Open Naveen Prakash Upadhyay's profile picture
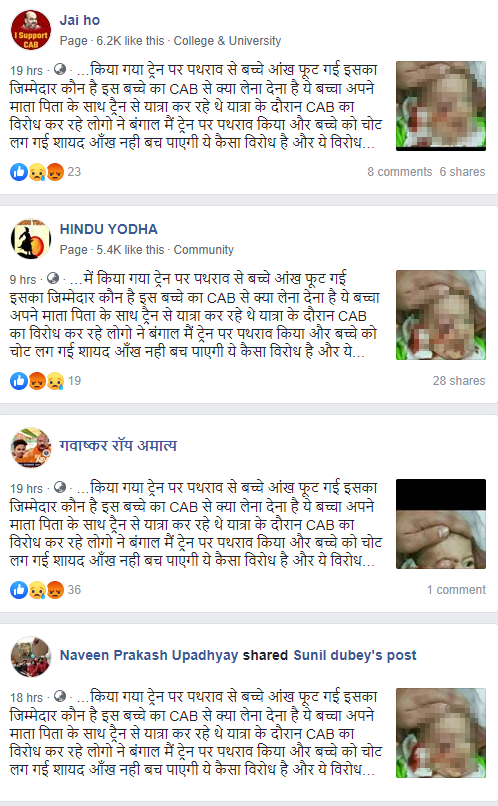498x806 pixels. pyautogui.click(x=31, y=657)
